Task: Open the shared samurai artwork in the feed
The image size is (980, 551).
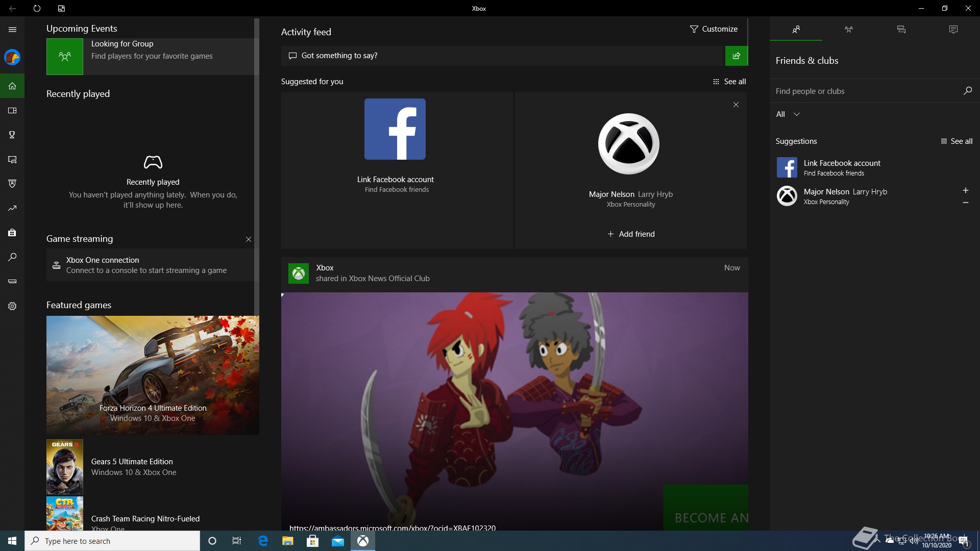Action: click(x=514, y=411)
